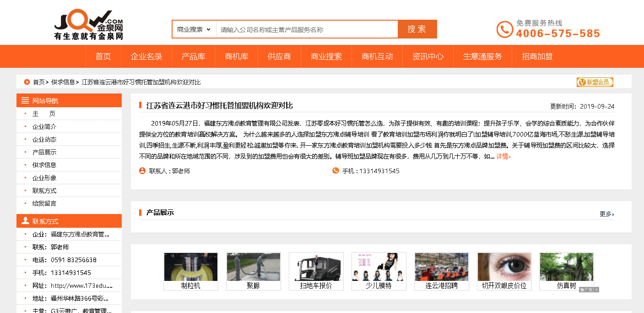Open the 少儿模特 ad thumbnail
This screenshot has height=313, width=644.
tap(379, 271)
